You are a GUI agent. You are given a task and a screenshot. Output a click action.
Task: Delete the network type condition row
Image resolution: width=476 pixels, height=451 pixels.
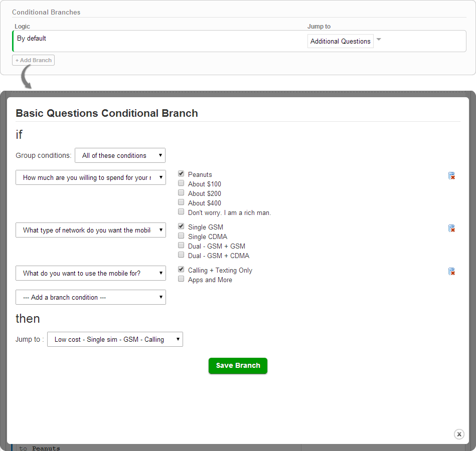pos(451,229)
